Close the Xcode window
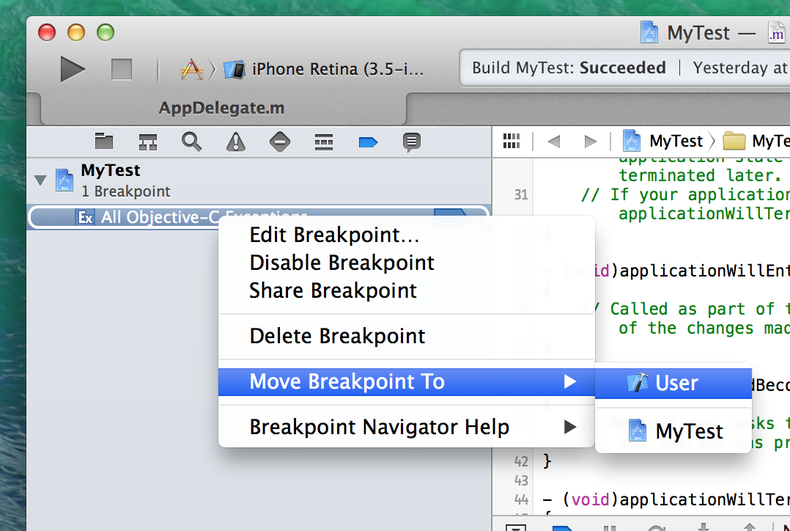790x531 pixels. pos(47,32)
